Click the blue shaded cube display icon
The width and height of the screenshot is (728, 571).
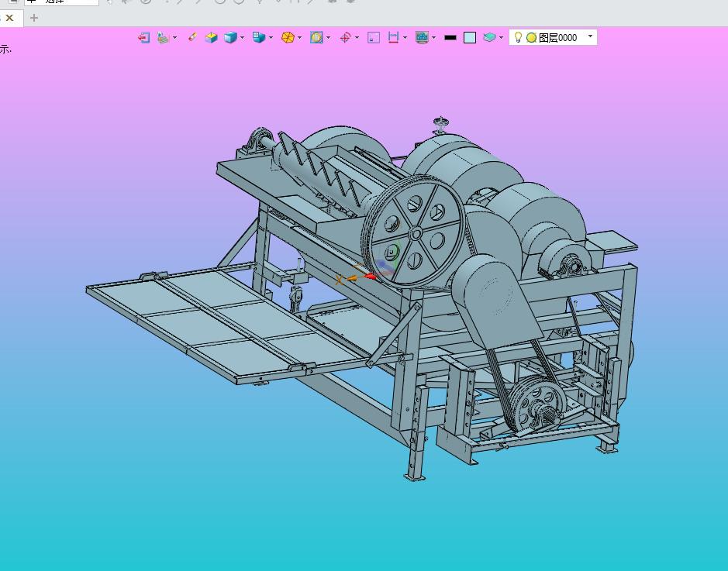[230, 37]
